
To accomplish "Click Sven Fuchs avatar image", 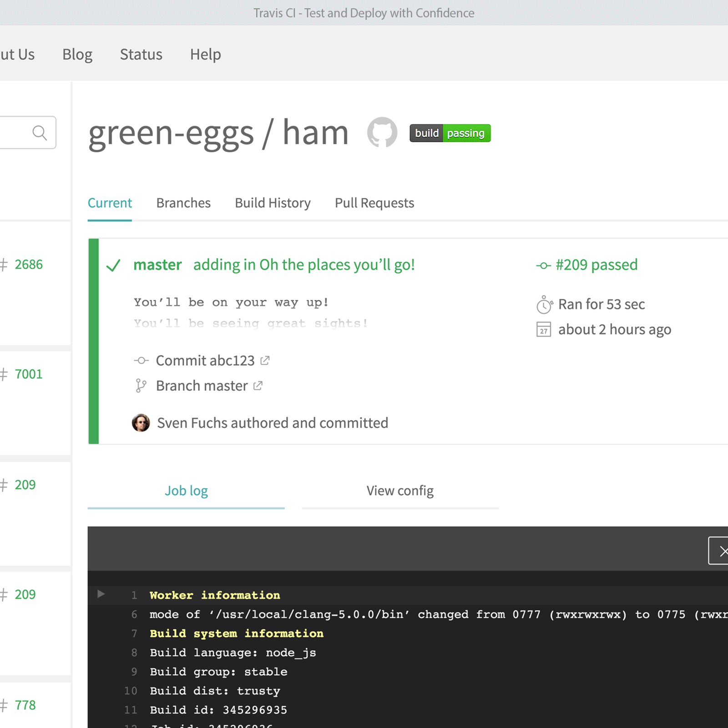I will [141, 423].
